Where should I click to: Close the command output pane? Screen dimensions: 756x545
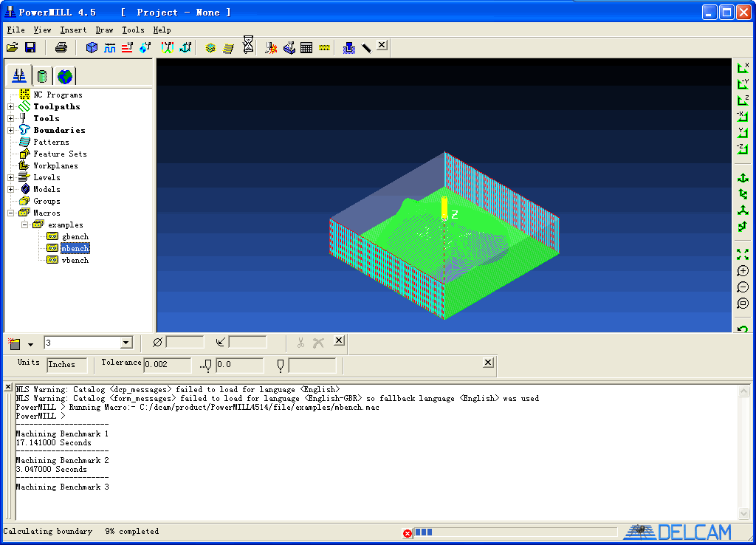coord(8,387)
